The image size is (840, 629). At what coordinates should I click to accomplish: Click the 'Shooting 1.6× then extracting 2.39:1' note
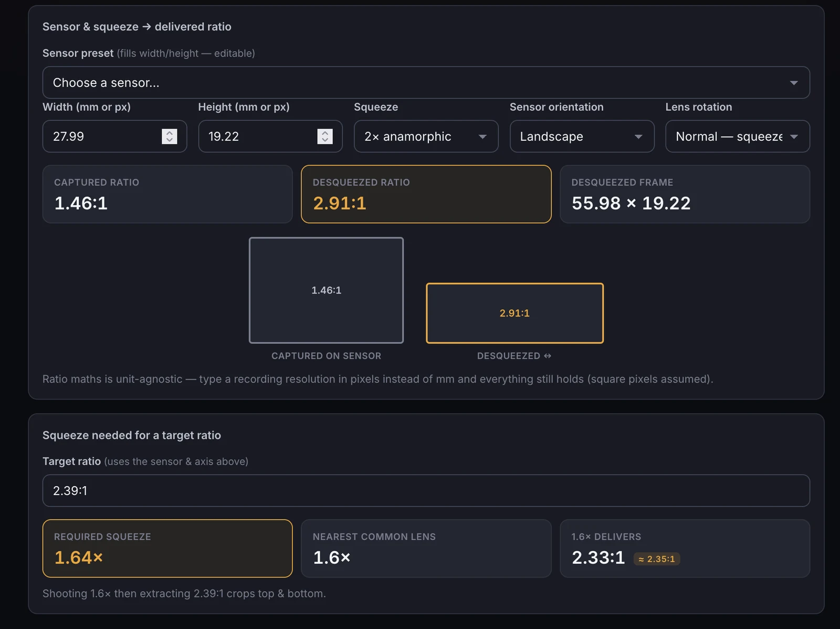pyautogui.click(x=184, y=593)
